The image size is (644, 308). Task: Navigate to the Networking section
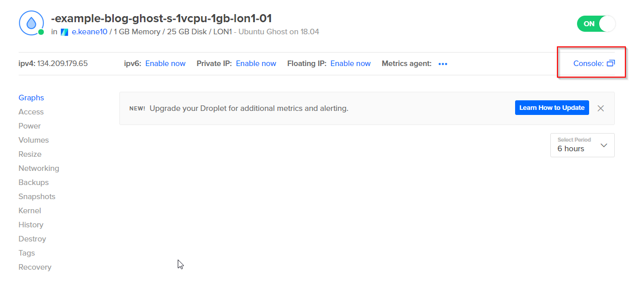coord(39,168)
